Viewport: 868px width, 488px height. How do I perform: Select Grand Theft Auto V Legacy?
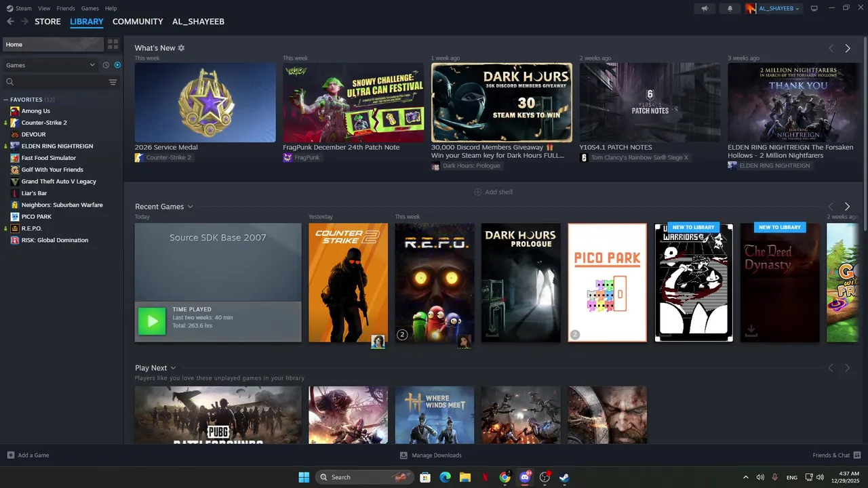59,182
